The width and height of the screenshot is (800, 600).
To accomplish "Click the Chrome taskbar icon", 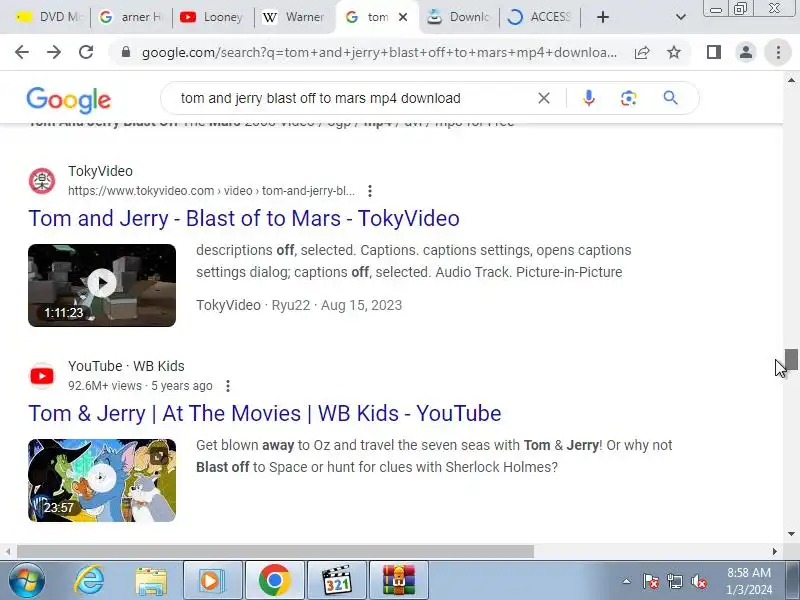I will (274, 581).
